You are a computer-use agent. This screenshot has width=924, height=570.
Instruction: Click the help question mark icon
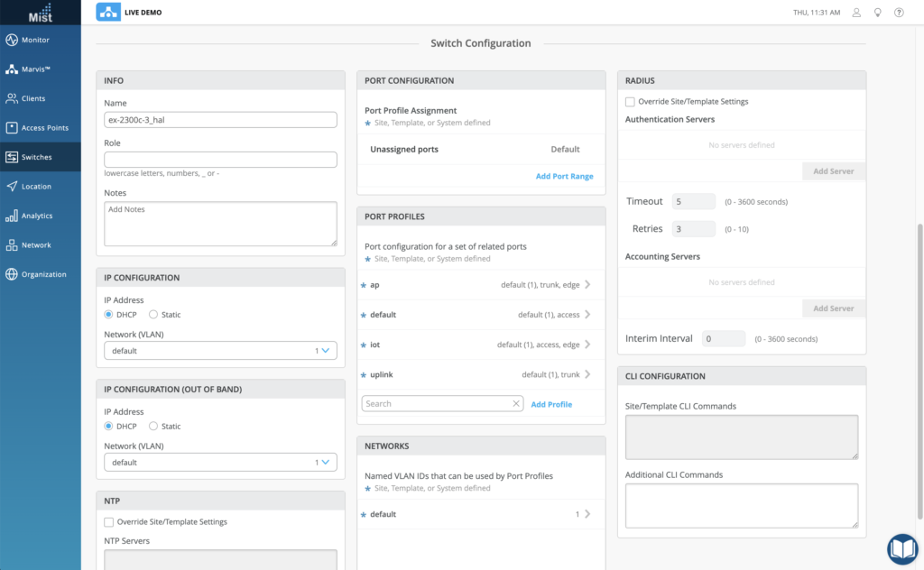pos(899,13)
